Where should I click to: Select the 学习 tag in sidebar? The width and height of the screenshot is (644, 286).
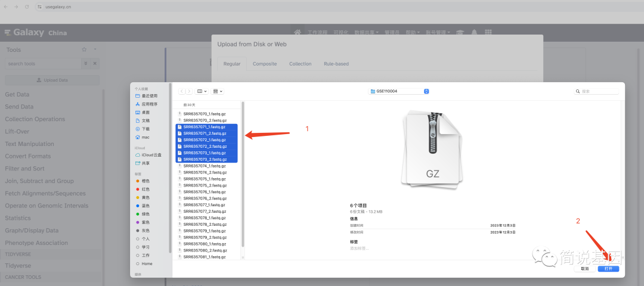143,247
